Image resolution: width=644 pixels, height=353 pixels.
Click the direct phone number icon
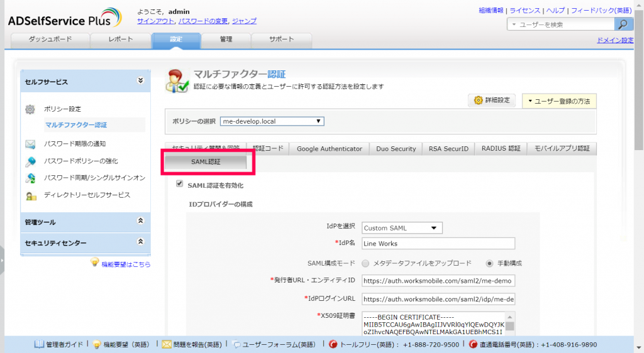(473, 344)
